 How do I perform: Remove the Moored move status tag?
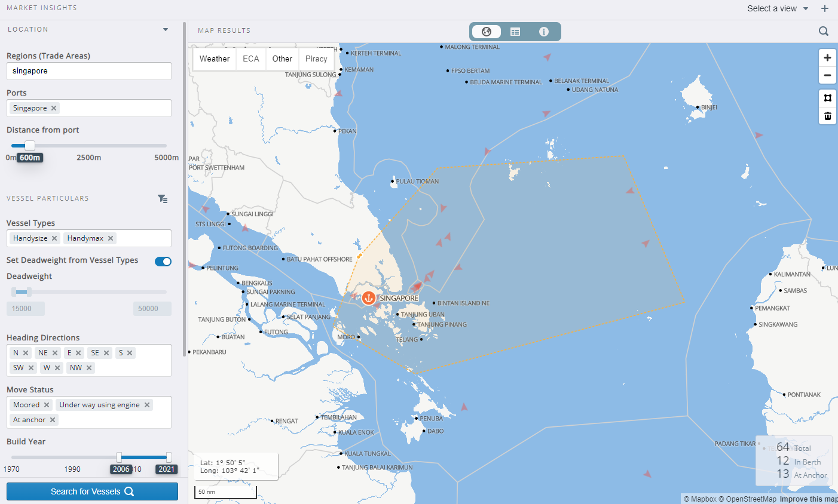tap(47, 405)
